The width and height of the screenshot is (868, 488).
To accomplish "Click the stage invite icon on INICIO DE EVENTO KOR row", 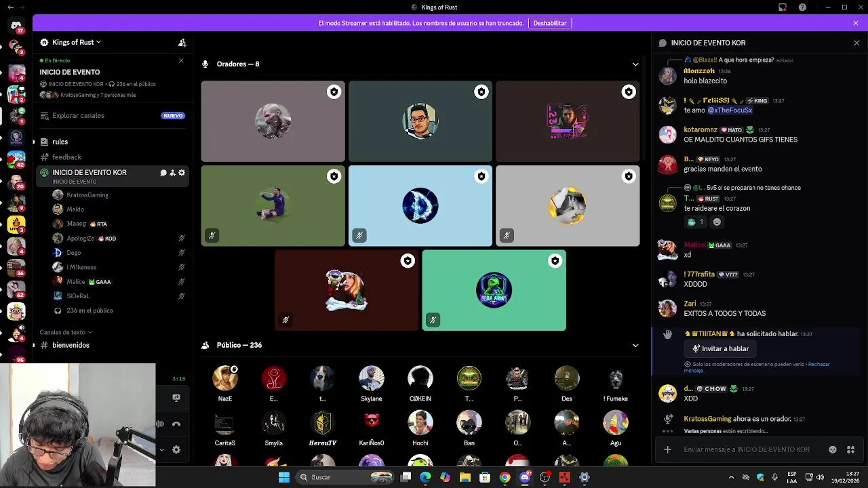I will point(172,173).
